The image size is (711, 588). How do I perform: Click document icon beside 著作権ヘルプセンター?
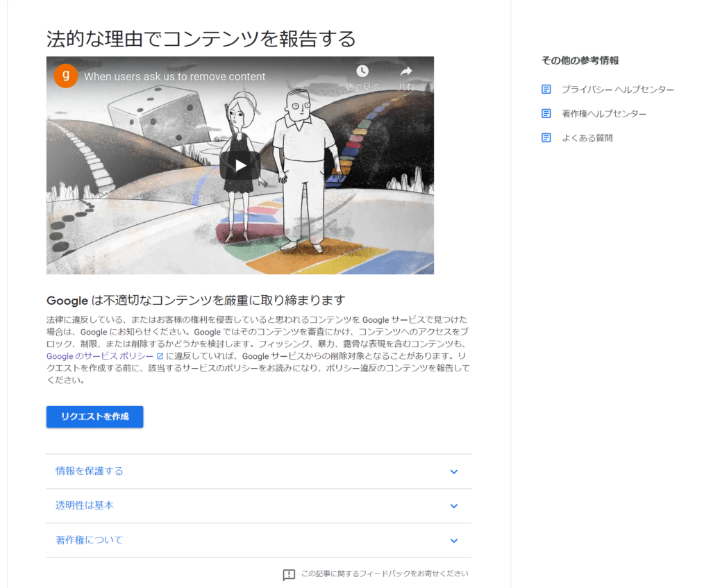pyautogui.click(x=546, y=113)
